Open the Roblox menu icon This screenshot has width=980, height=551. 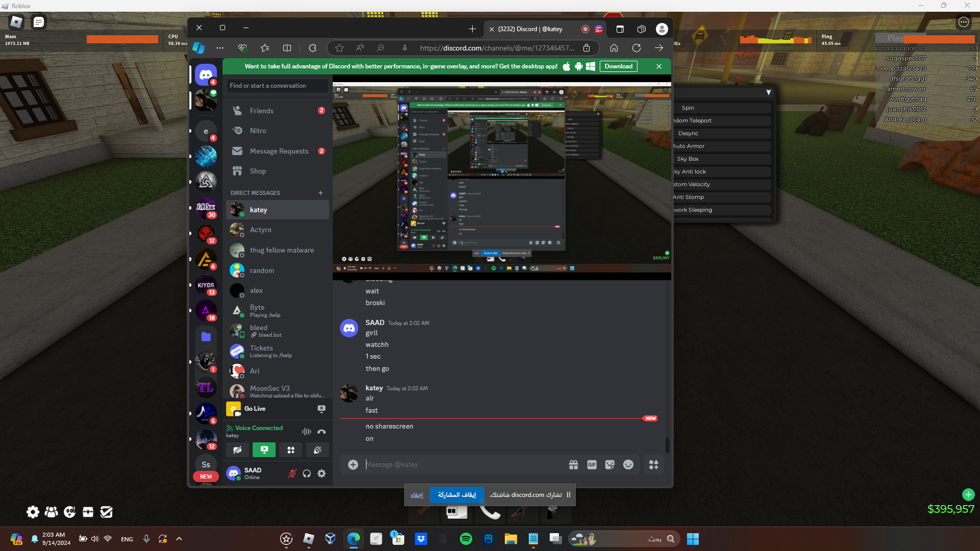click(x=16, y=22)
